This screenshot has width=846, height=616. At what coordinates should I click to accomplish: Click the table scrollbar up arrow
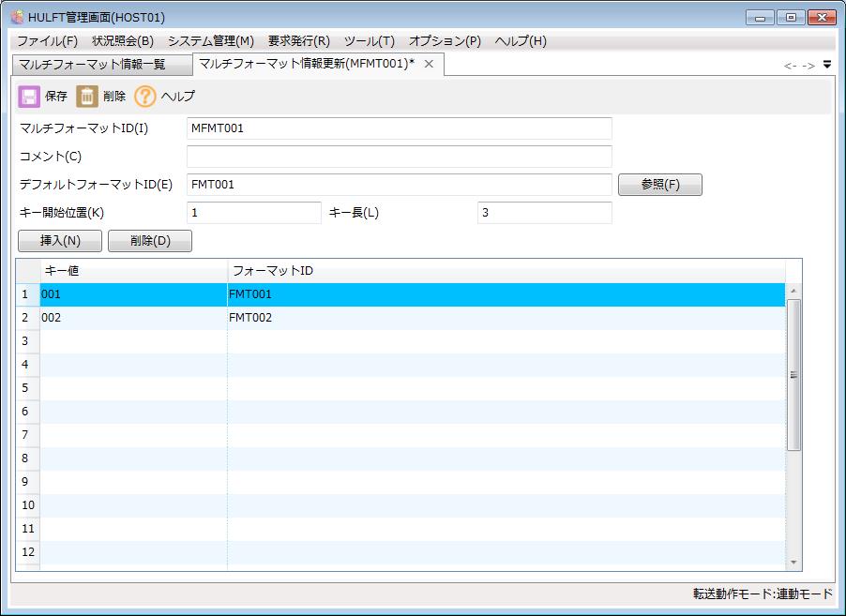click(x=793, y=292)
